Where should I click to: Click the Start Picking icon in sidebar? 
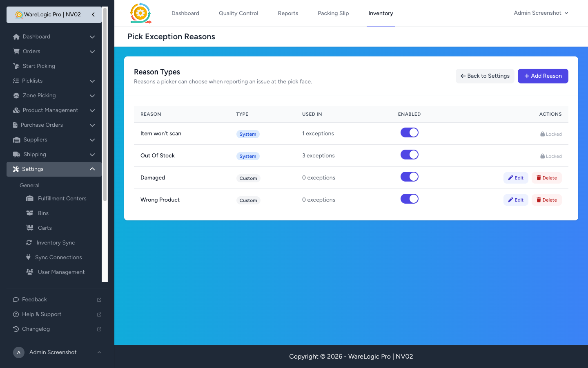pyautogui.click(x=16, y=66)
